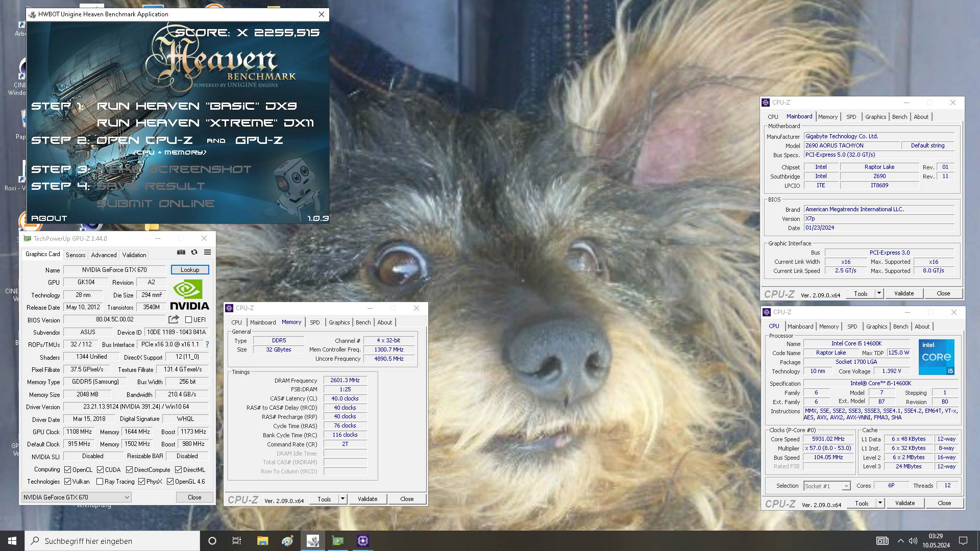The width and height of the screenshot is (980, 551).
Task: Click the Heaven benchmark taskbar icon
Action: pyautogui.click(x=313, y=541)
